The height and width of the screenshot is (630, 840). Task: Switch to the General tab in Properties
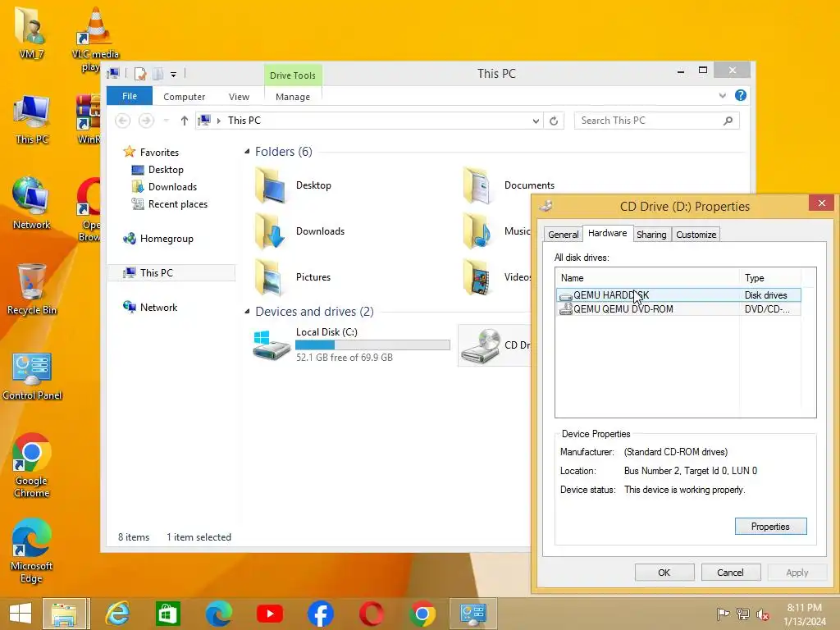click(563, 234)
